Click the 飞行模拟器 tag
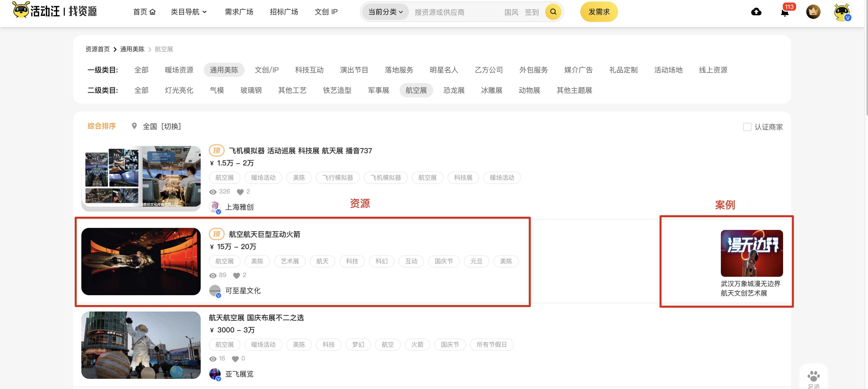 338,178
